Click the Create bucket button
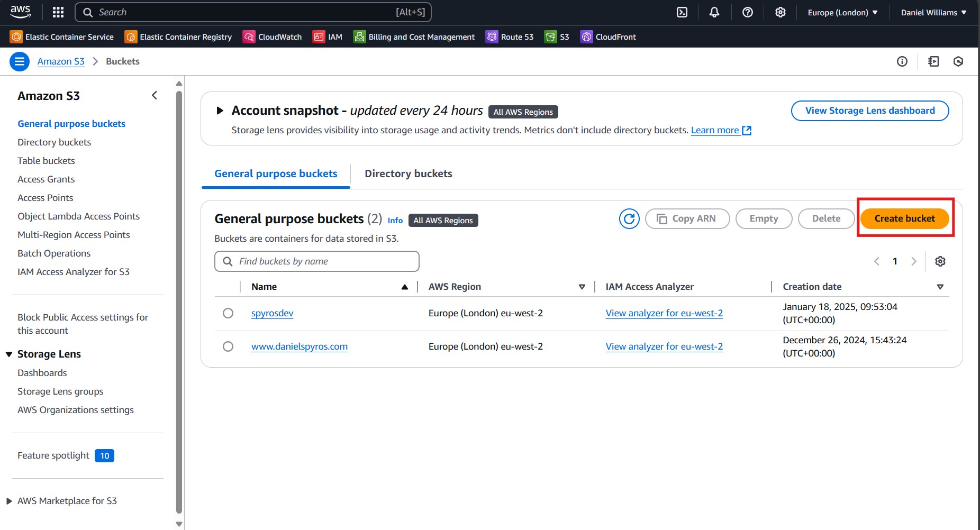 click(x=904, y=218)
